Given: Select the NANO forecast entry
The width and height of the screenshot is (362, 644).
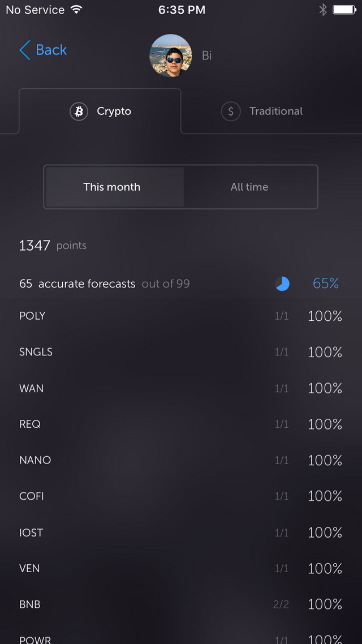Looking at the screenshot, I should point(180,460).
